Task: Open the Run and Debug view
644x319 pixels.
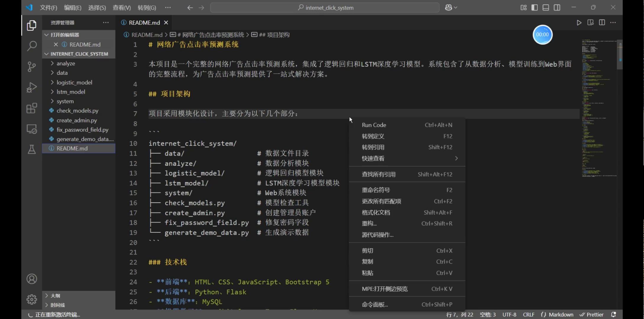Action: click(32, 87)
